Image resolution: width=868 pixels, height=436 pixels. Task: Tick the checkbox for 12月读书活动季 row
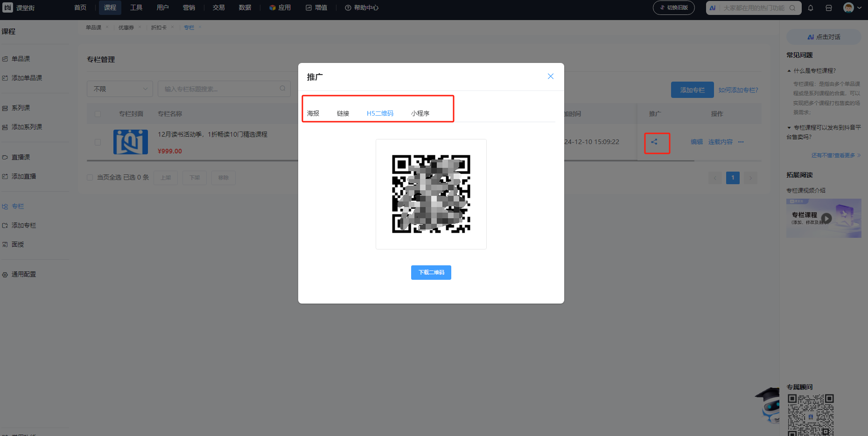tap(98, 142)
